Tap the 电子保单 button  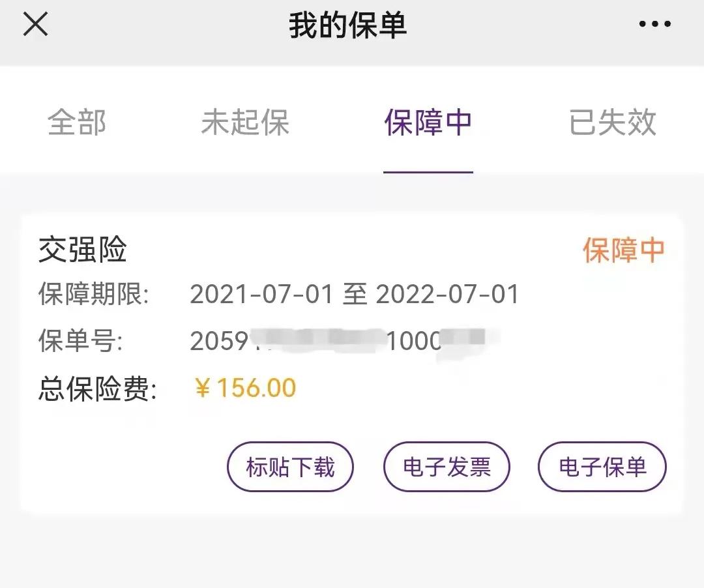(x=602, y=467)
